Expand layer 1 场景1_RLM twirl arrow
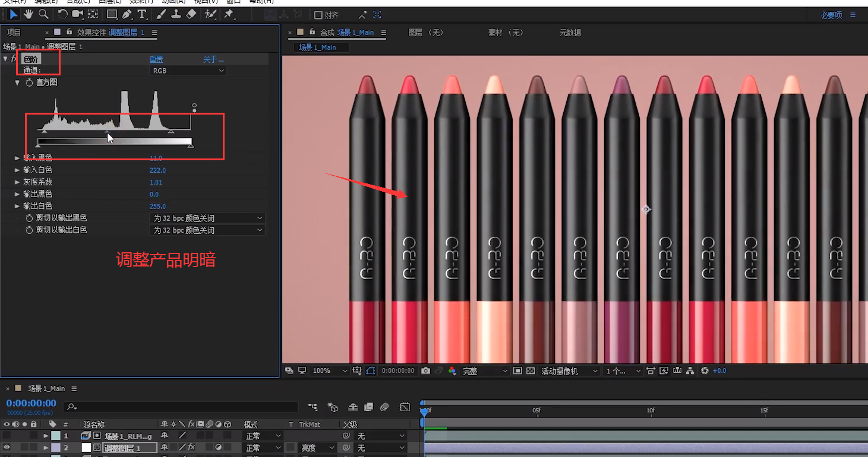868x457 pixels. (x=46, y=436)
